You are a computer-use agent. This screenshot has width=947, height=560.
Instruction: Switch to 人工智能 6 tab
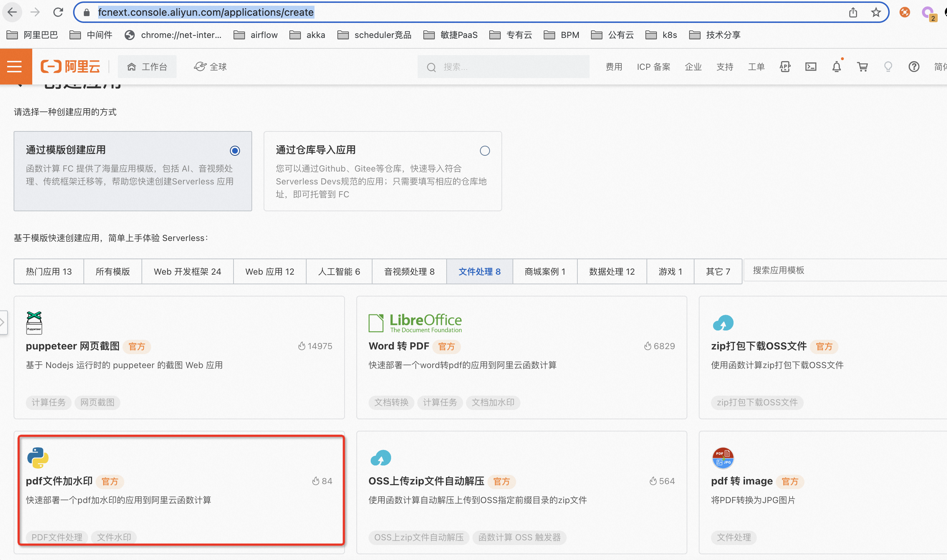[339, 271]
